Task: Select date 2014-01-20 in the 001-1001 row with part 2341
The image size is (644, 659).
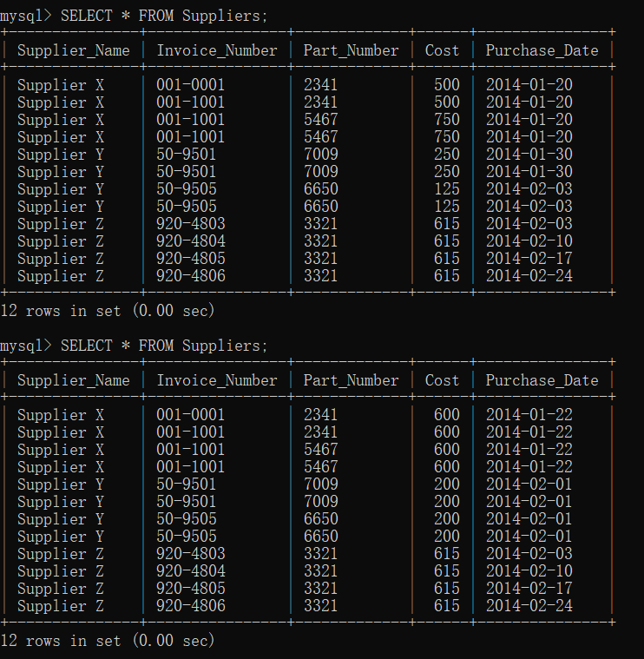Action: 529,102
